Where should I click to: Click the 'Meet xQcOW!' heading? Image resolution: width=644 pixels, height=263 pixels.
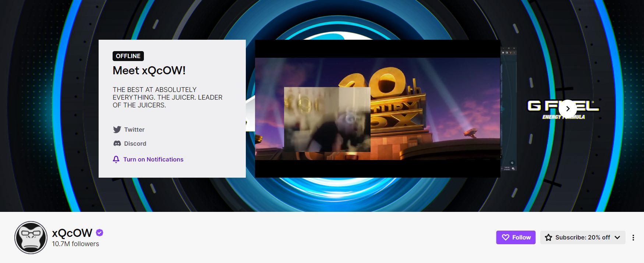tap(149, 70)
